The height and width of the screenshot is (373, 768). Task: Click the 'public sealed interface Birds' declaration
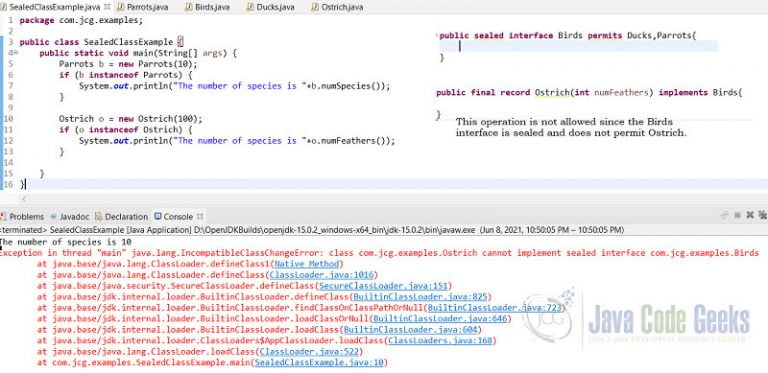click(568, 35)
